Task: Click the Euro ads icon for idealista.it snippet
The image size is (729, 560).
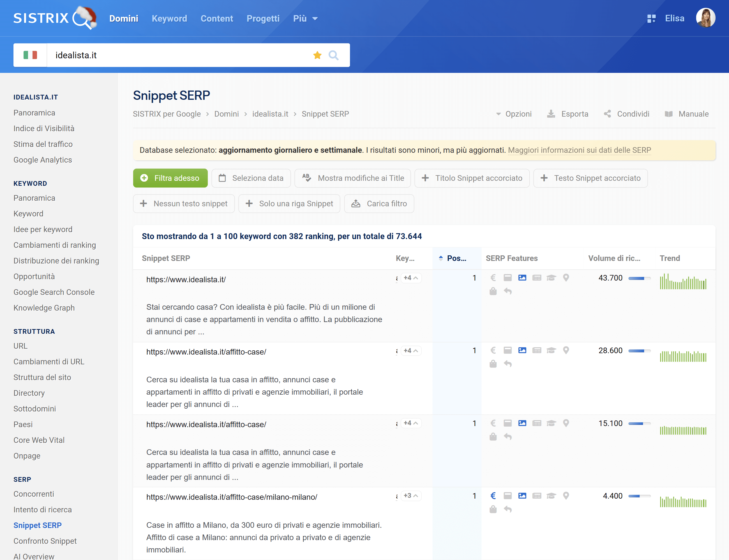Action: tap(493, 278)
